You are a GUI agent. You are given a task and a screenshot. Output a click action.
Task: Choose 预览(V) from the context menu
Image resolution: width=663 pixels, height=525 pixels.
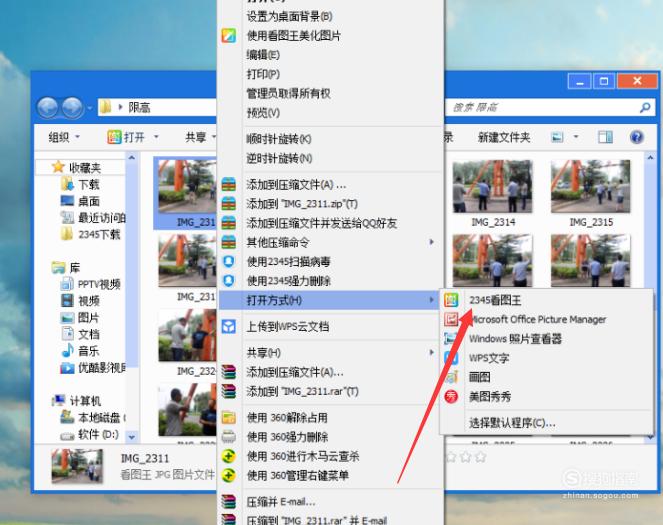[263, 113]
